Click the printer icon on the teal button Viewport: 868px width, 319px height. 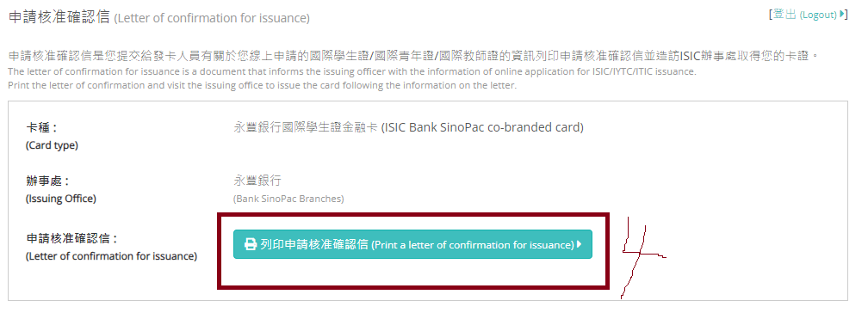coord(251,244)
